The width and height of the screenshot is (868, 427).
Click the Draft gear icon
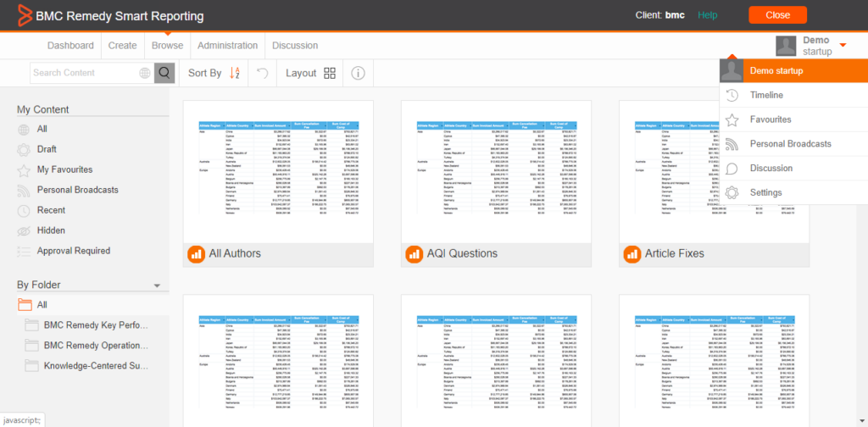(x=24, y=149)
